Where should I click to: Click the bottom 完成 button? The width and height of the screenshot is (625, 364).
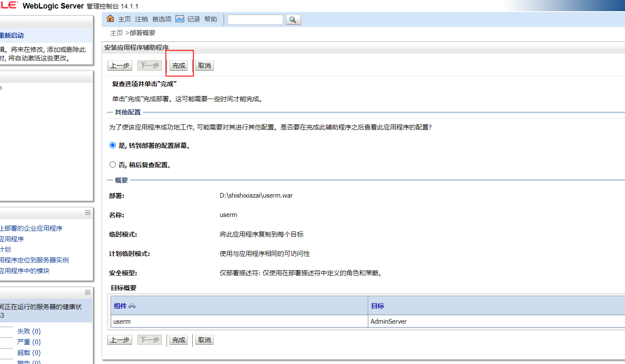(x=178, y=340)
